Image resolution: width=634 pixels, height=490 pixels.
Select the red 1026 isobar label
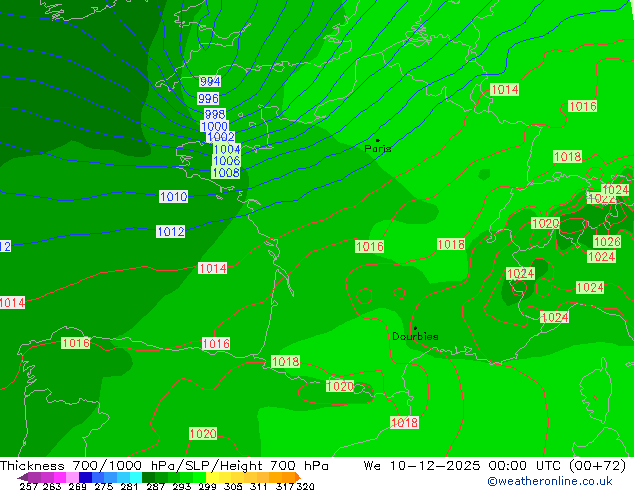point(607,241)
